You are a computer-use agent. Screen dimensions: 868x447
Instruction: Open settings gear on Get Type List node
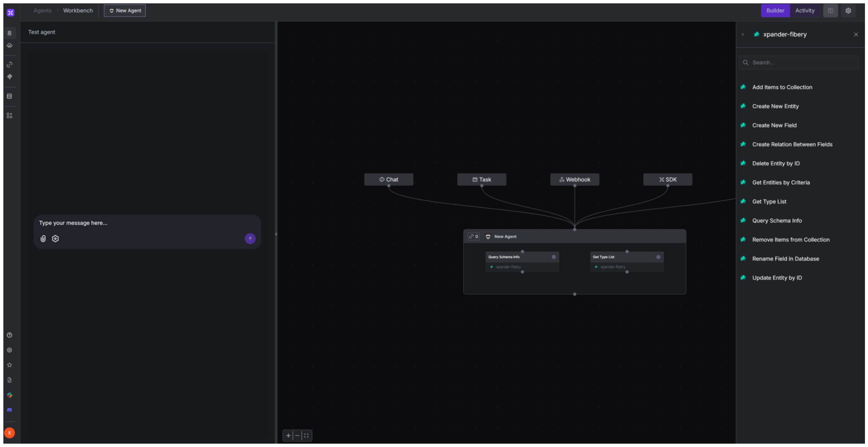[658, 257]
